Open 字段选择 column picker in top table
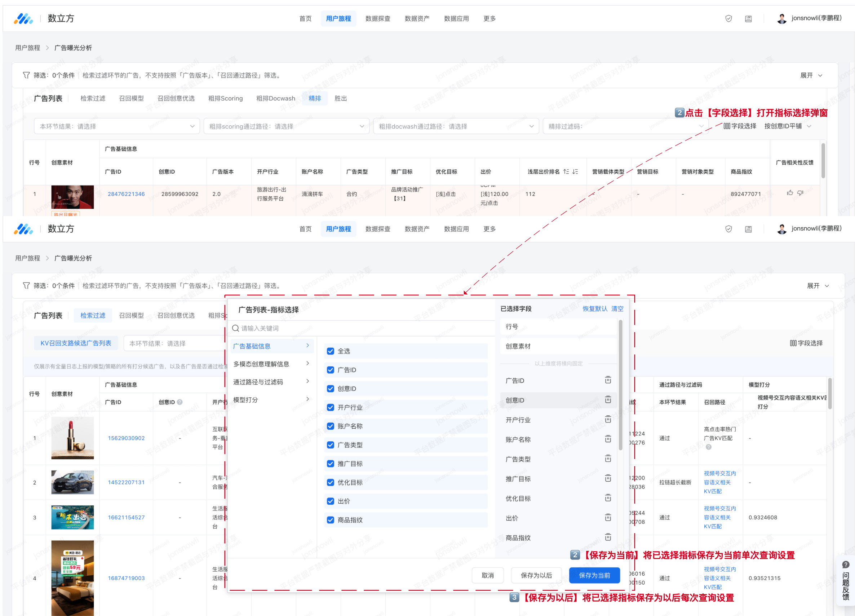855x616 pixels. 740,126
